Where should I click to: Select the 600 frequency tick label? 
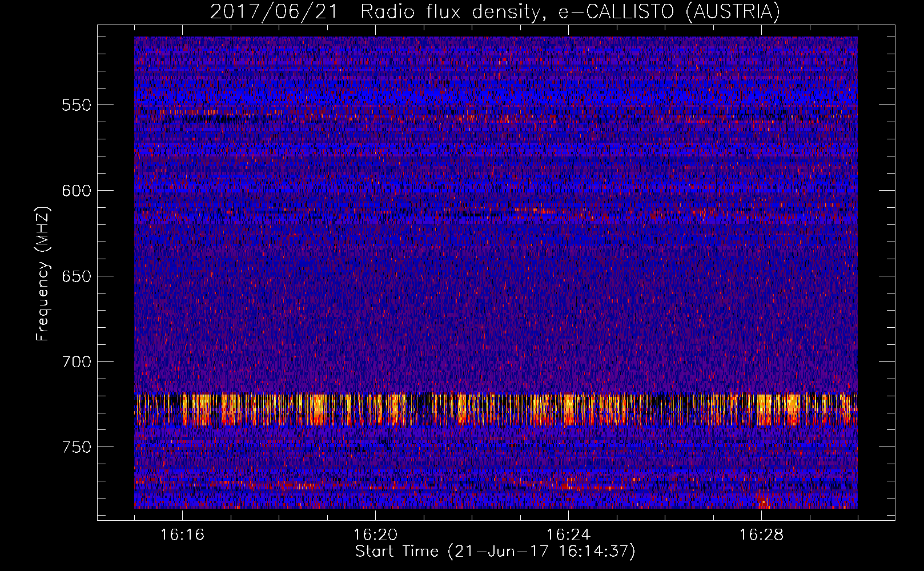pyautogui.click(x=77, y=191)
